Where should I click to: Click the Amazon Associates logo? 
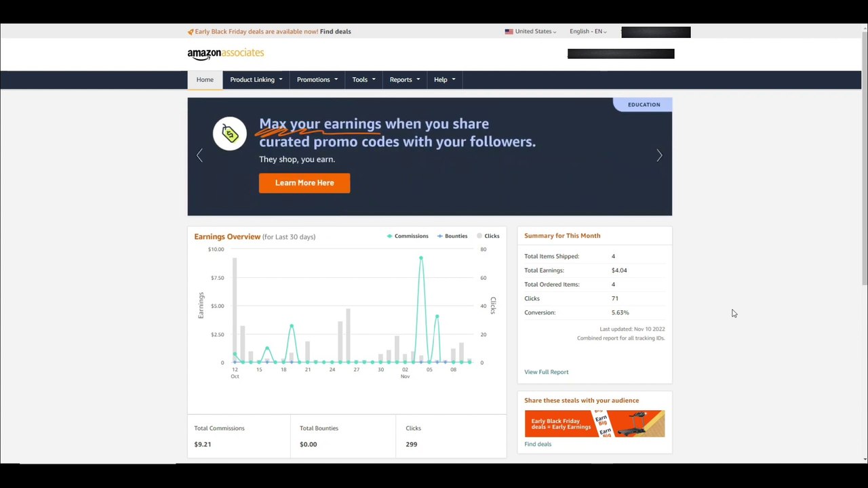tap(226, 54)
